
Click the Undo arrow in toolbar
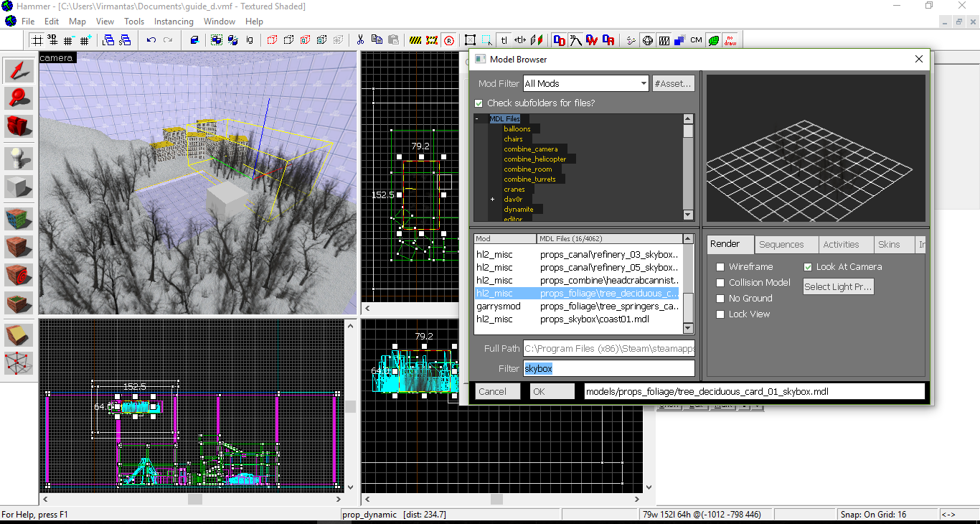(x=151, y=40)
